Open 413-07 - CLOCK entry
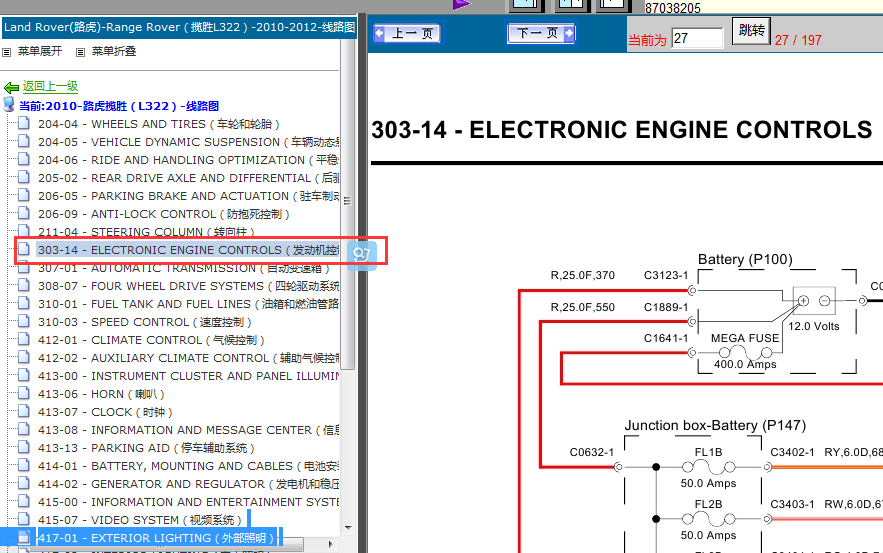 pos(105,412)
